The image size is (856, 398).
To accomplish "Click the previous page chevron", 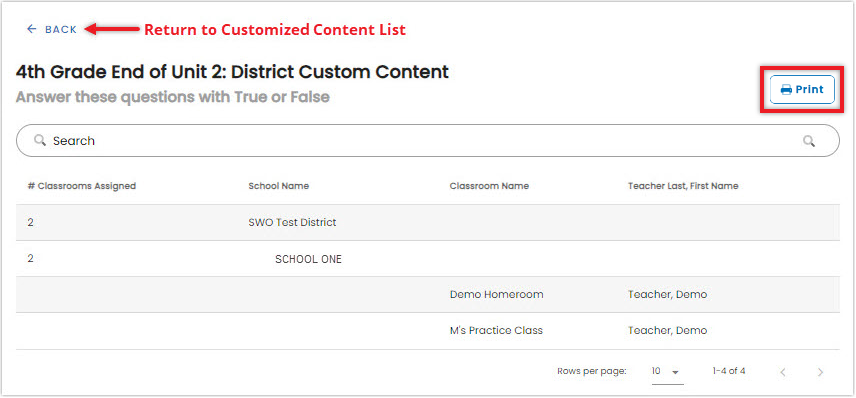I will click(x=783, y=372).
